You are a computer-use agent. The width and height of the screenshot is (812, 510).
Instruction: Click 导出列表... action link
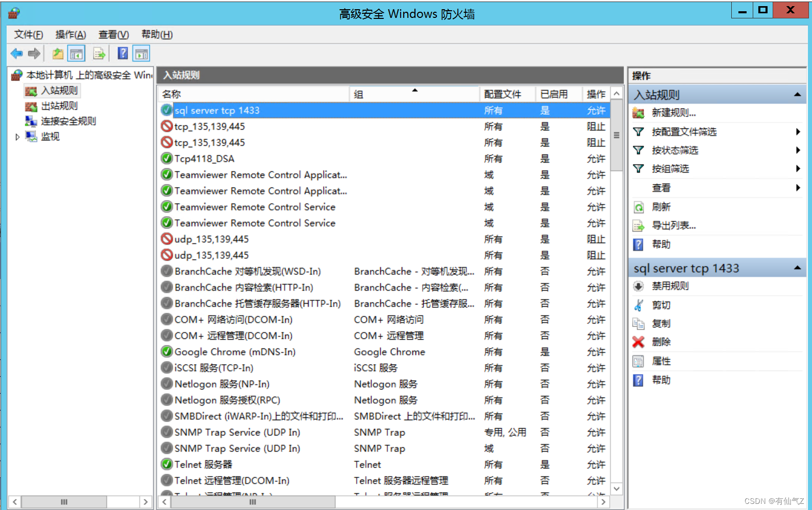[674, 225]
